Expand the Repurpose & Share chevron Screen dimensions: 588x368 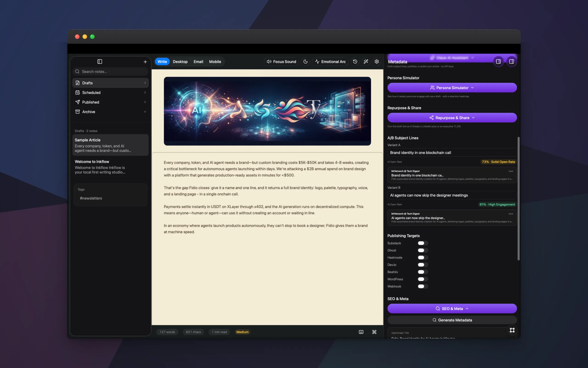point(473,118)
